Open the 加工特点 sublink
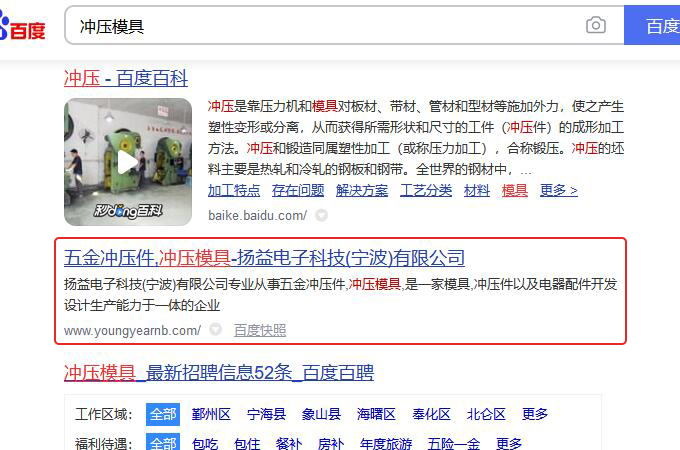 (234, 190)
